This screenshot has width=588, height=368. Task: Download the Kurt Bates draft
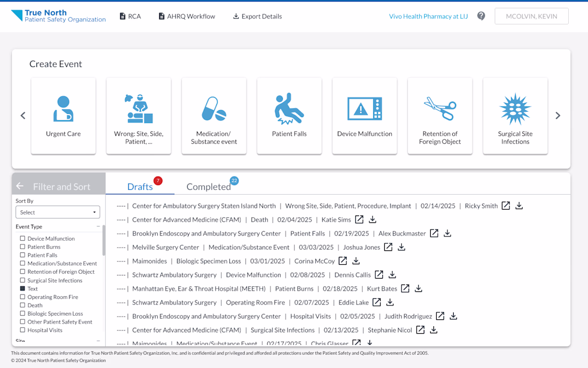click(419, 288)
